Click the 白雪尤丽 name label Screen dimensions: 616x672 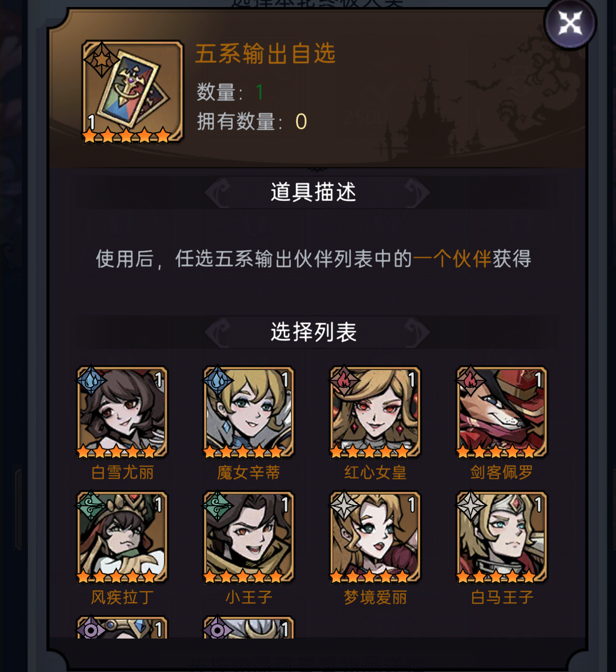[x=122, y=472]
